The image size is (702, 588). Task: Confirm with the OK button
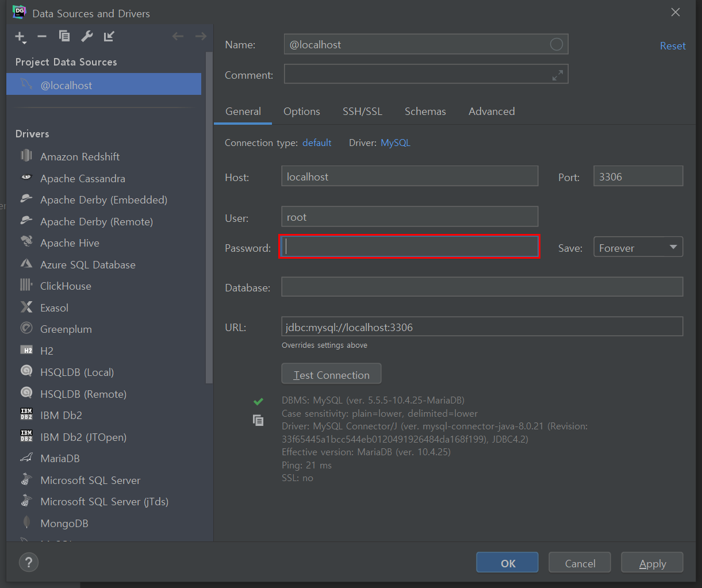pyautogui.click(x=508, y=563)
